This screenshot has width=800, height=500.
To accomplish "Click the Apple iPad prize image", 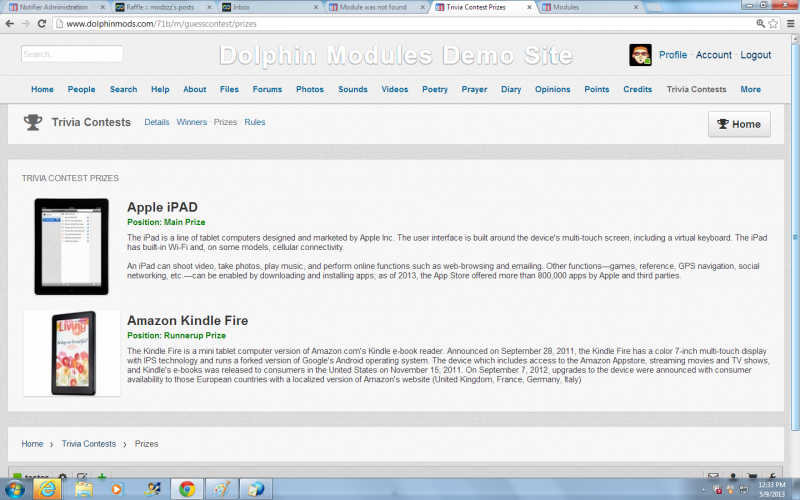I will (71, 246).
